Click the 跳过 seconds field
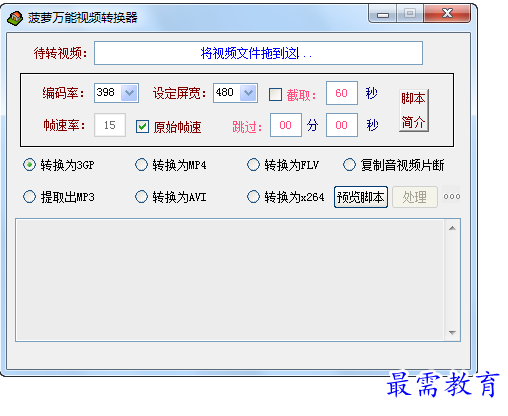 coord(342,125)
